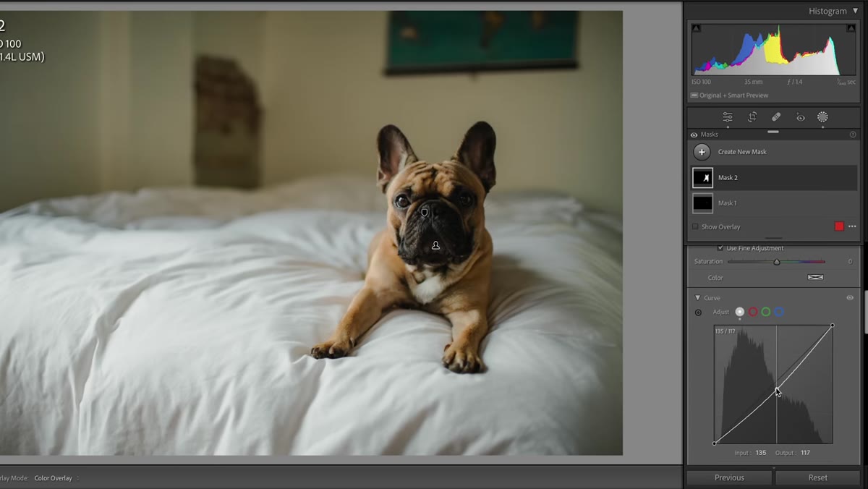868x489 pixels.
Task: Click the Saturation slider handle
Action: click(x=777, y=262)
